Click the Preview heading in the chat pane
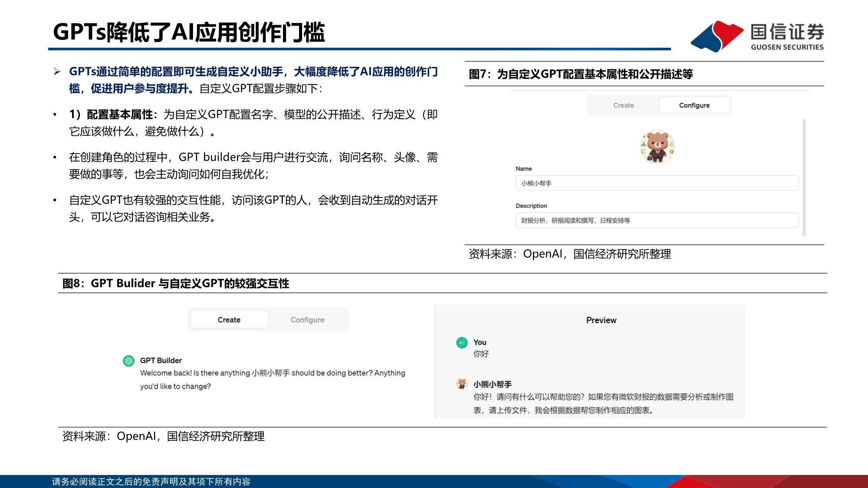The image size is (868, 488). click(601, 320)
